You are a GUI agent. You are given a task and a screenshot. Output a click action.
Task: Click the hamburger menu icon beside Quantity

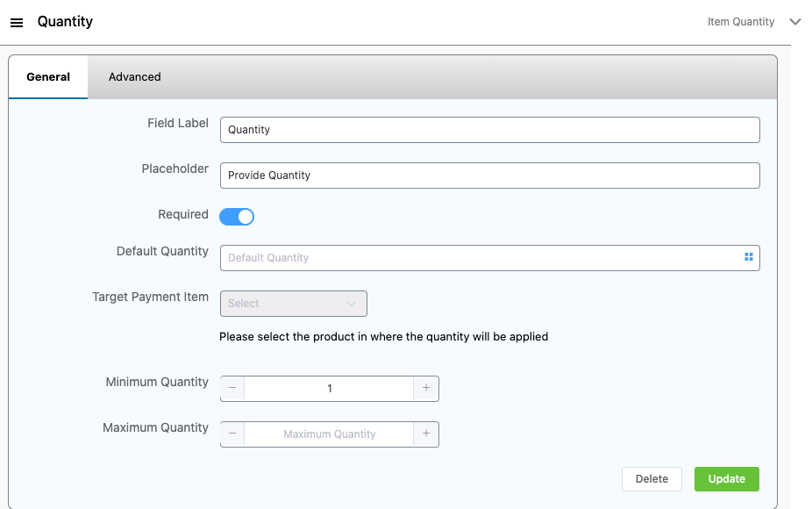(x=17, y=23)
